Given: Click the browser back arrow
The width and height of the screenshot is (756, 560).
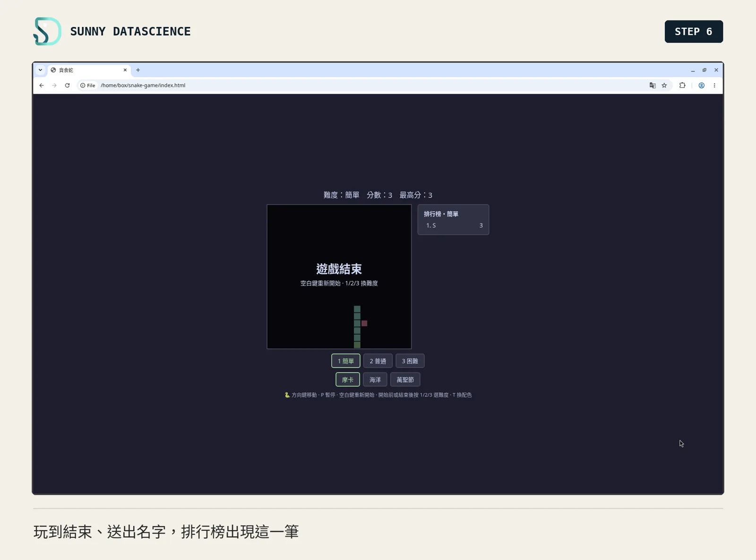Looking at the screenshot, I should [x=42, y=86].
